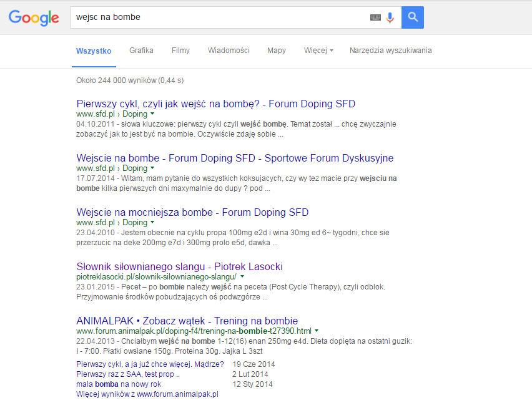
Task: Open result 'Pierwszy cykl, czyli jak wejść na bombę?'
Action: click(x=216, y=104)
